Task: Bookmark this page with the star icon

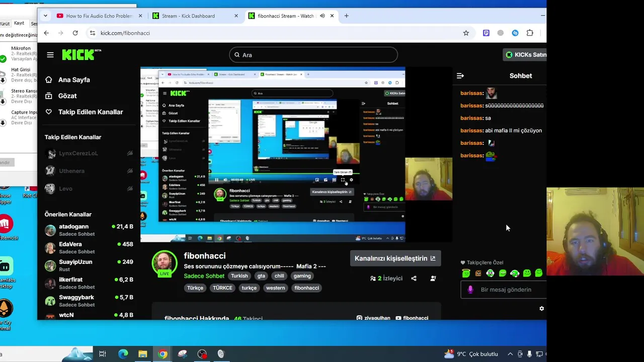Action: pos(466,33)
